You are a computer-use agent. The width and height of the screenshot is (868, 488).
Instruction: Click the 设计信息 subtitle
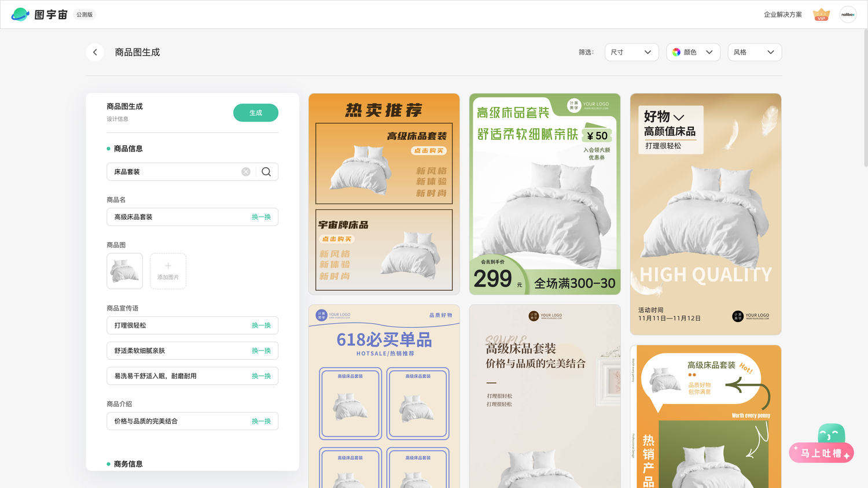[x=117, y=119]
